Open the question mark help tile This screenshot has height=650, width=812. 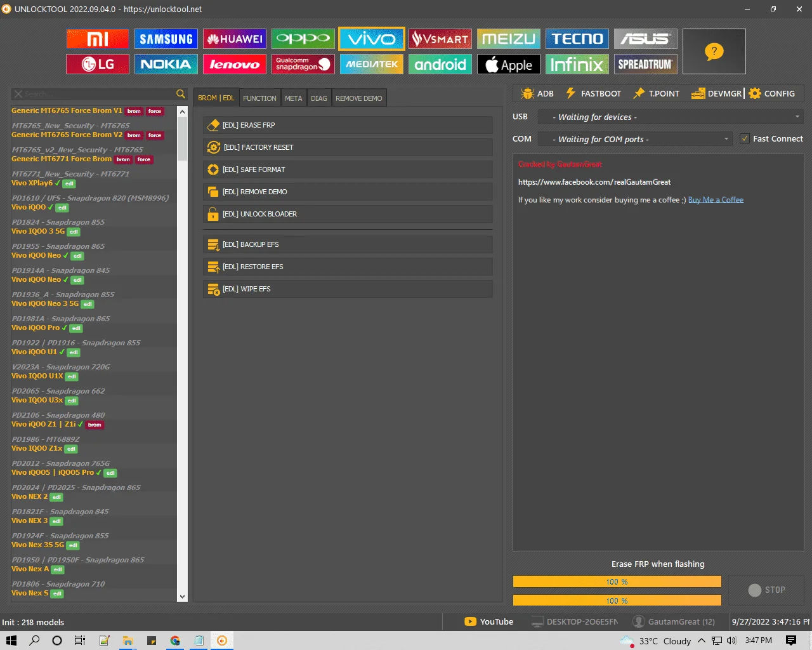(714, 51)
